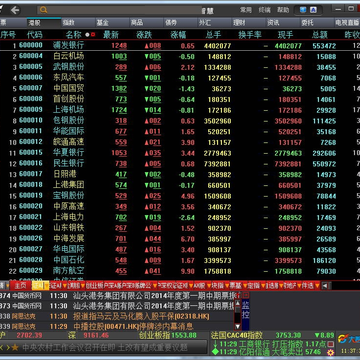Click the news list scroll-down arrow
Image resolution: width=360 pixels, height=360 pixels.
[238, 326]
